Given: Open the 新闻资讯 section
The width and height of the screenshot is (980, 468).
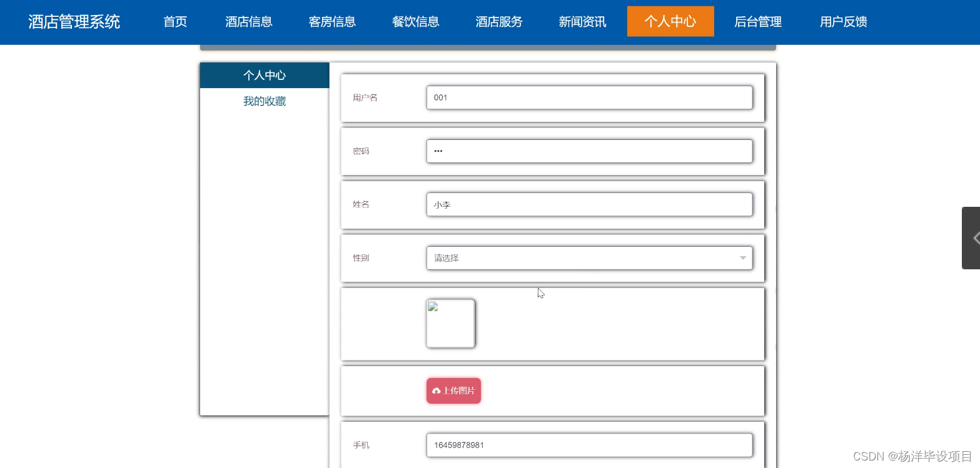Looking at the screenshot, I should 582,21.
